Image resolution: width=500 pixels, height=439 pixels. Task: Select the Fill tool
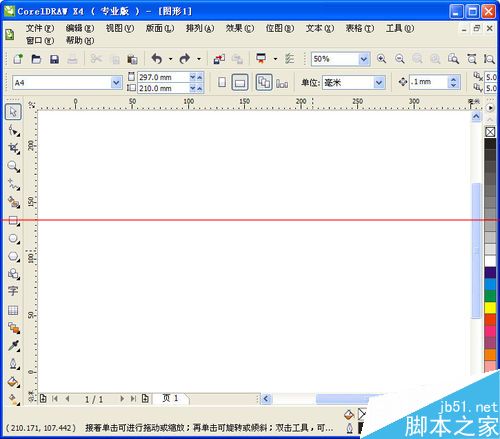[x=13, y=381]
